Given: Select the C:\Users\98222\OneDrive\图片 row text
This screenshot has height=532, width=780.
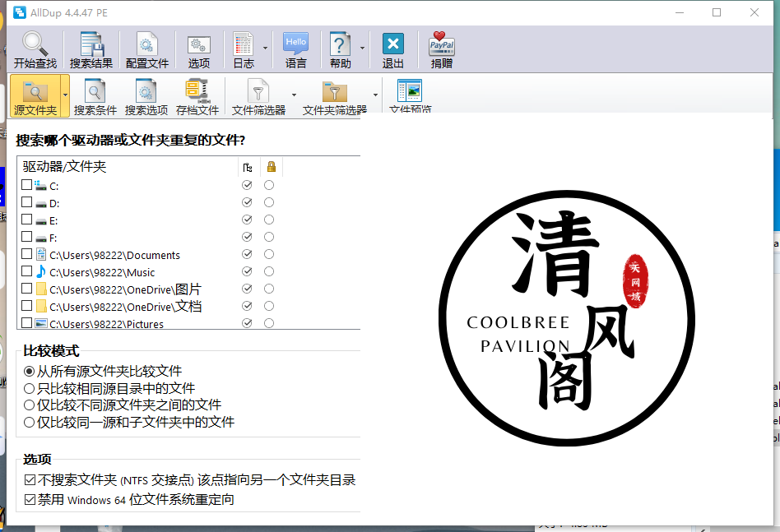Looking at the screenshot, I should [x=125, y=289].
